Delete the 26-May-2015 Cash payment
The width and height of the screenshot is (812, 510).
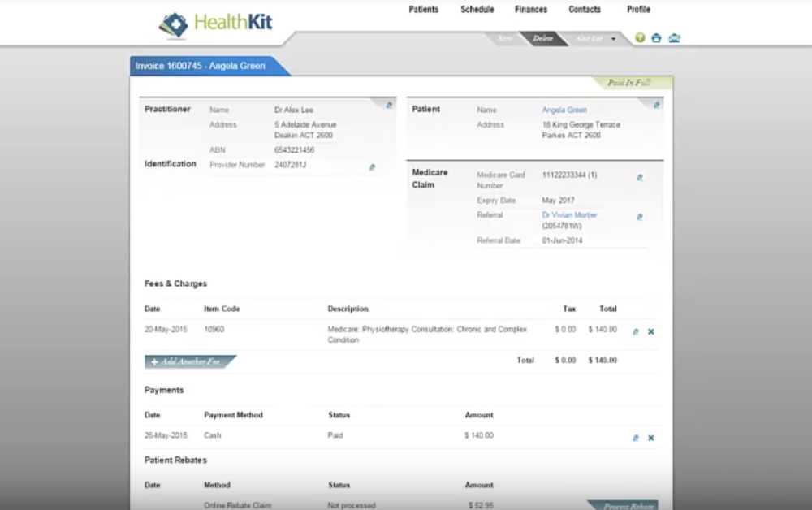pyautogui.click(x=651, y=438)
